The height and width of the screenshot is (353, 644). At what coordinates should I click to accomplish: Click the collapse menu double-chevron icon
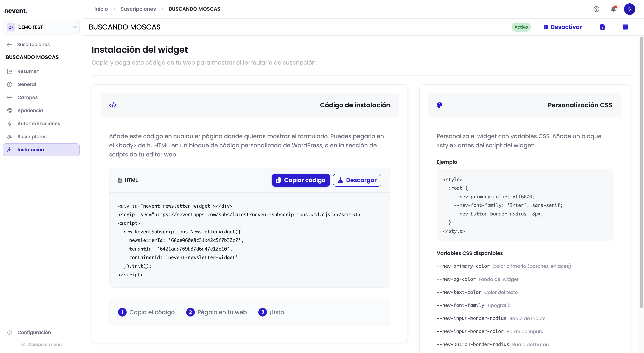23,345
